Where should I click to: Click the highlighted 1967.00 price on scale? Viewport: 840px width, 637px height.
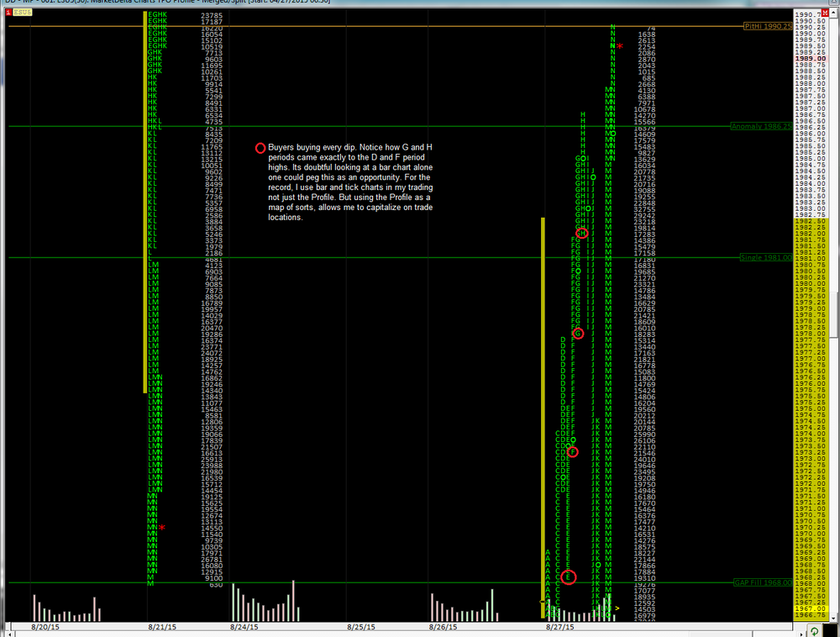pos(810,609)
